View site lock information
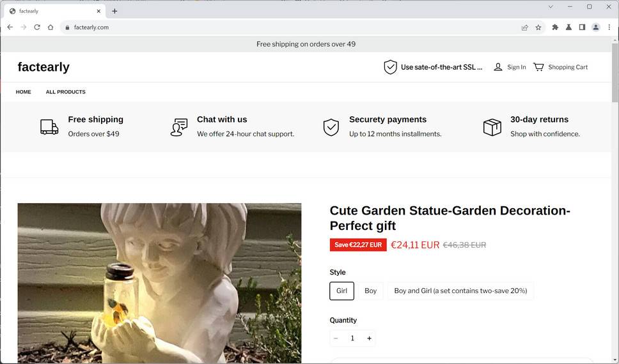 (67, 27)
